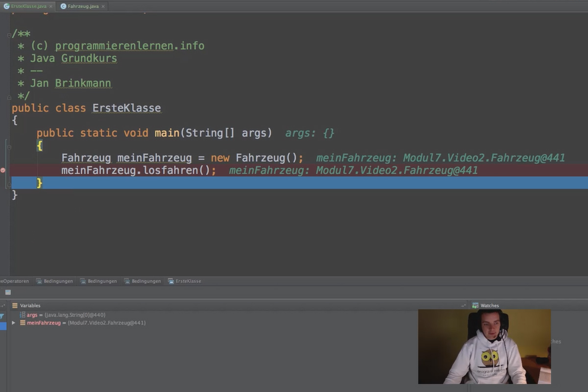Select the first Bedingungen run tab

[54, 281]
